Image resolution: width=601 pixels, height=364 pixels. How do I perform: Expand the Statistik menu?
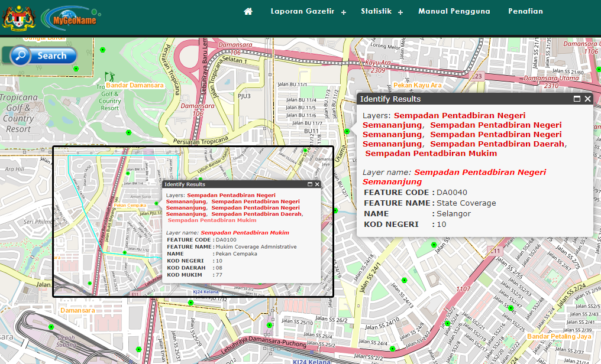(382, 11)
